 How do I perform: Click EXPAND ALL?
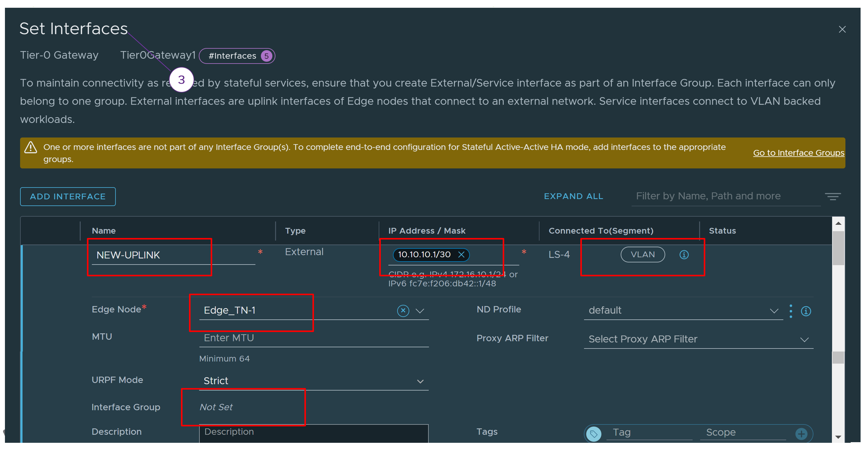tap(573, 196)
